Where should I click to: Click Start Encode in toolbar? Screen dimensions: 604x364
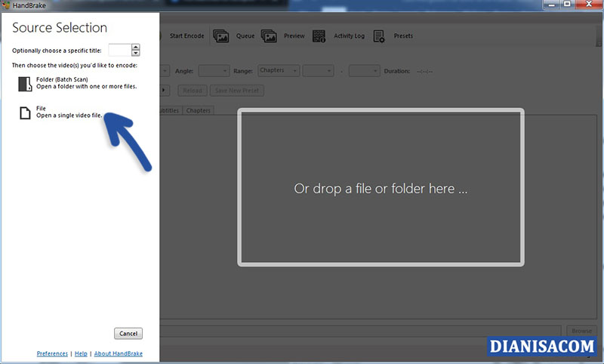coord(186,35)
